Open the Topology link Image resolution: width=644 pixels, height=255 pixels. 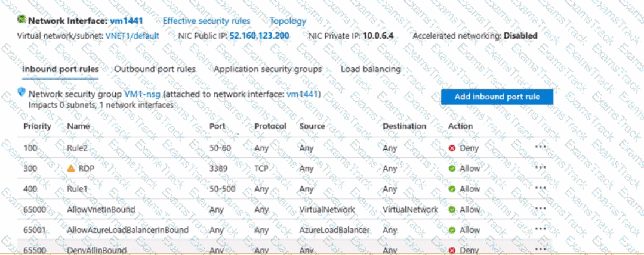(288, 21)
